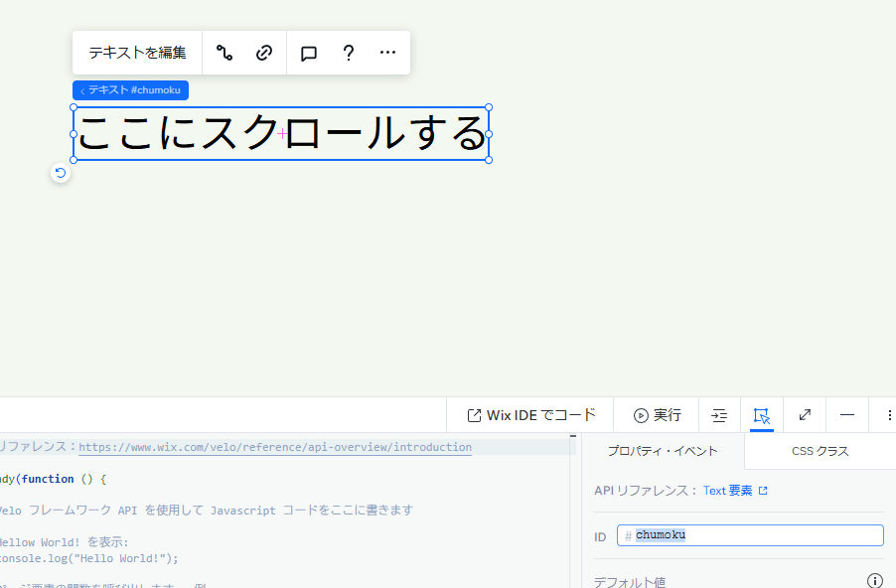The height and width of the screenshot is (588, 896).
Task: Open the Text 要素 API reference link
Action: (735, 491)
